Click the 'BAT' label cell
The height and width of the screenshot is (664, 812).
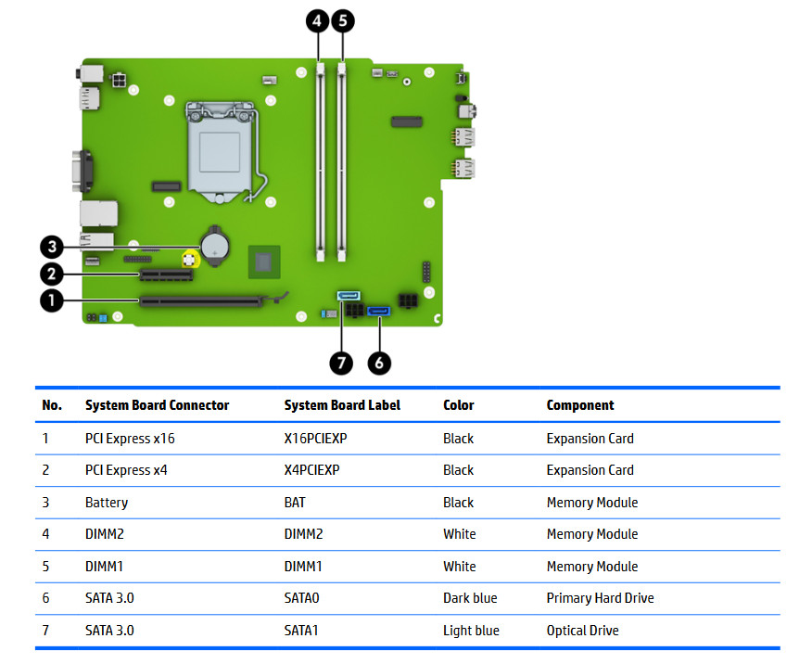(295, 503)
